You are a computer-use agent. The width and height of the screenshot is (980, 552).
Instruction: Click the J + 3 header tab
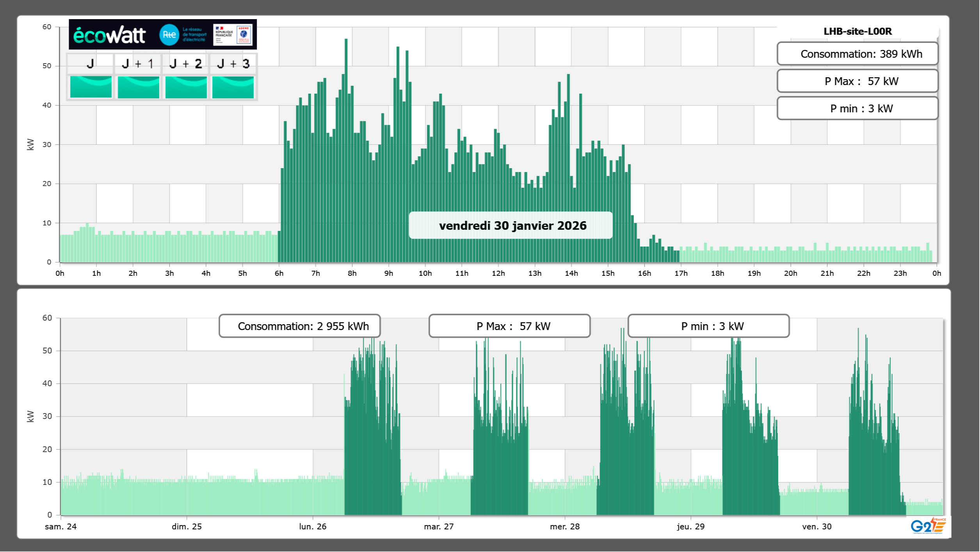(233, 64)
